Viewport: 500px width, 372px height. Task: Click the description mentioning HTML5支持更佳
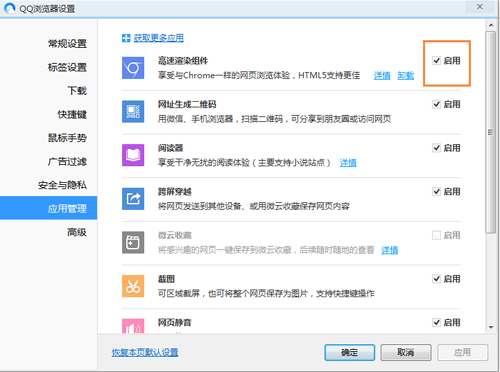259,76
